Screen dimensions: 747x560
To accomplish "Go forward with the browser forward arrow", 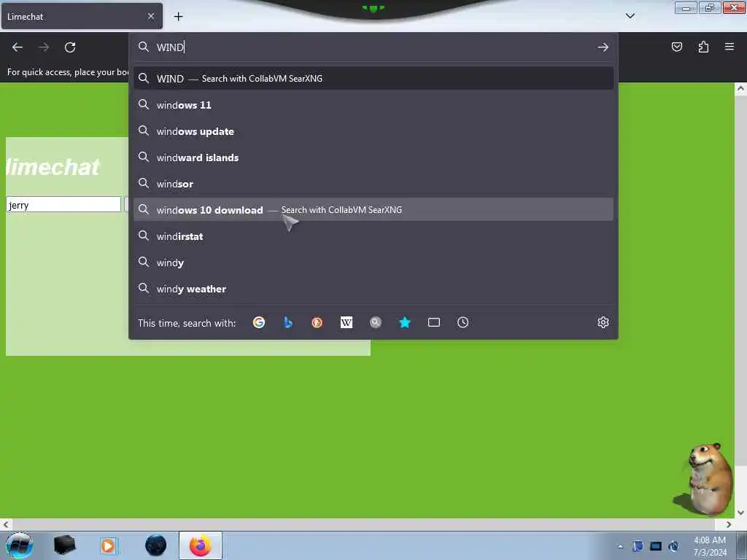I will pos(44,47).
